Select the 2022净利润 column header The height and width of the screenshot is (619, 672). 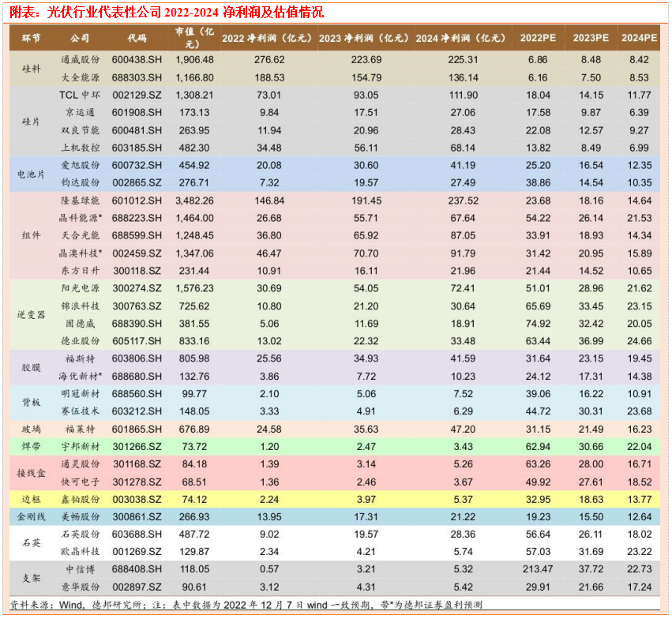point(267,38)
